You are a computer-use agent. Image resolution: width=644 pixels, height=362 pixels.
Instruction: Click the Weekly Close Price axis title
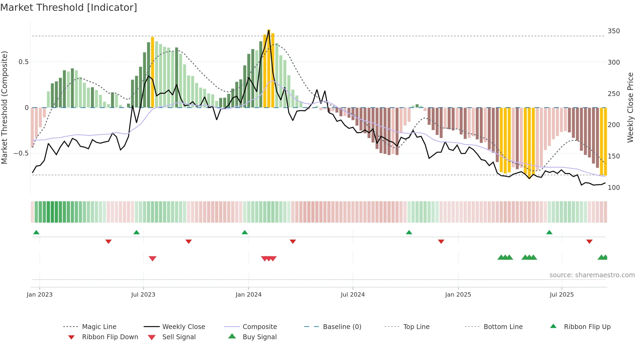point(630,108)
